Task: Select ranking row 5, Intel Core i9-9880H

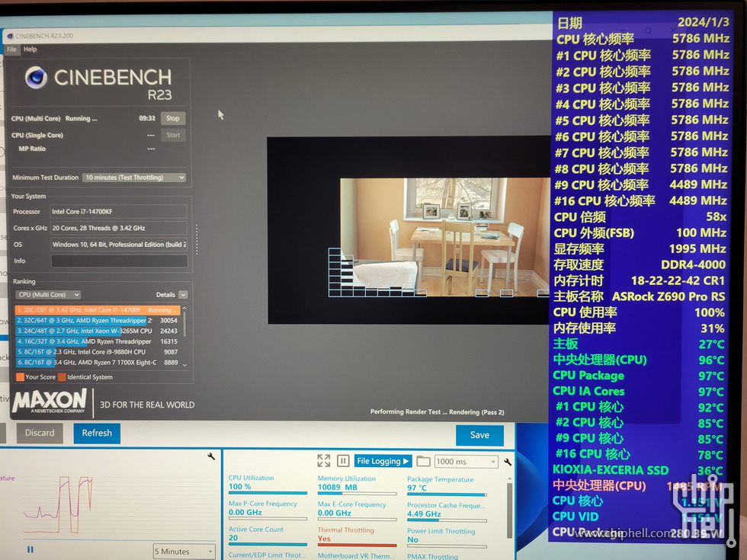Action: [x=98, y=352]
